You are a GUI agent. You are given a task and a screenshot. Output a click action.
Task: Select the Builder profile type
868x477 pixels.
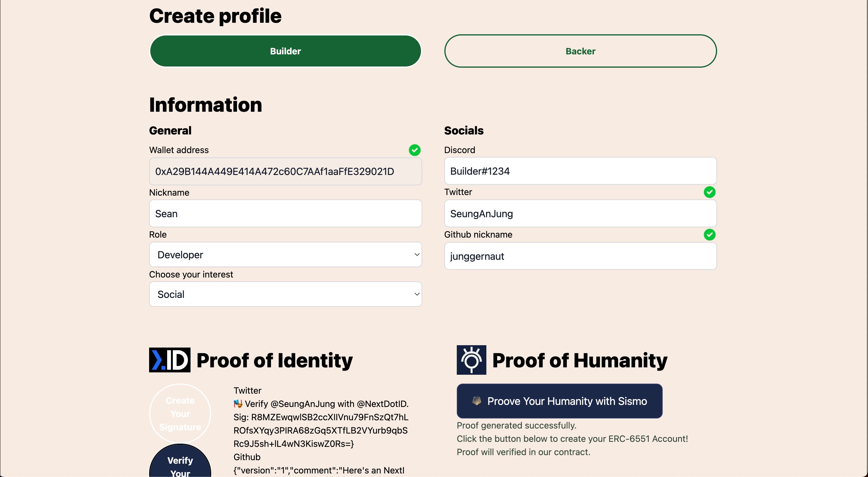[x=285, y=51]
